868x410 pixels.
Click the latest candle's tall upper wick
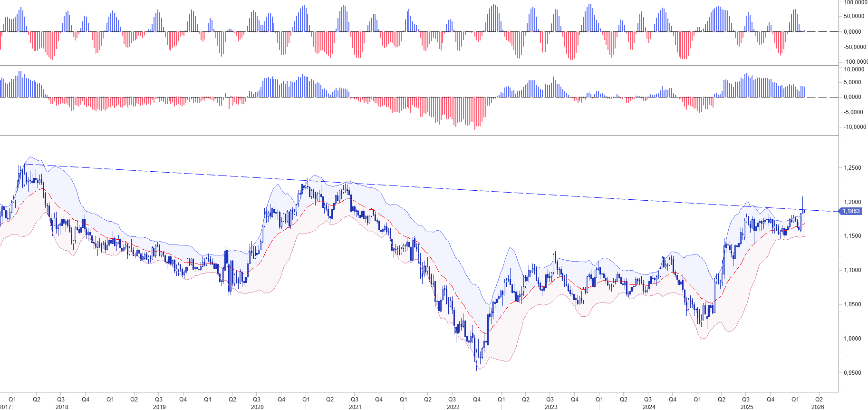pos(803,202)
